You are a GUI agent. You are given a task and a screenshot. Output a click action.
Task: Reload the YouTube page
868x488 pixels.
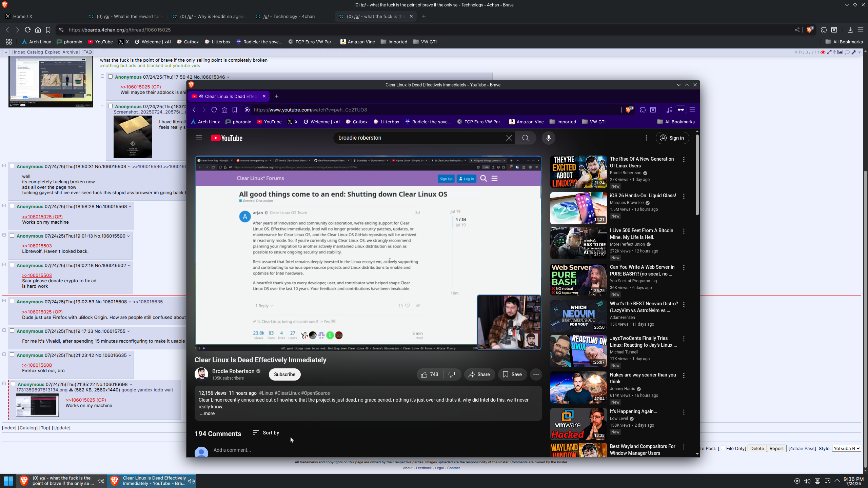214,110
